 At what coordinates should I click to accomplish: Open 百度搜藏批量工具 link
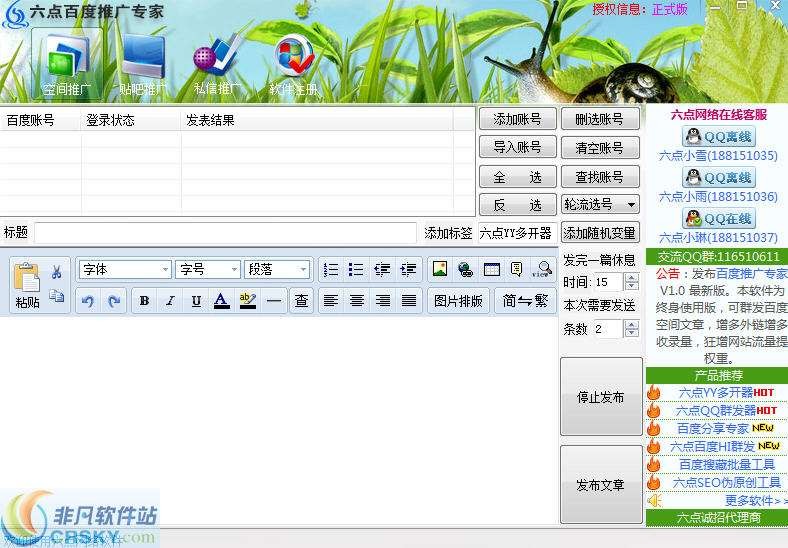[727, 465]
